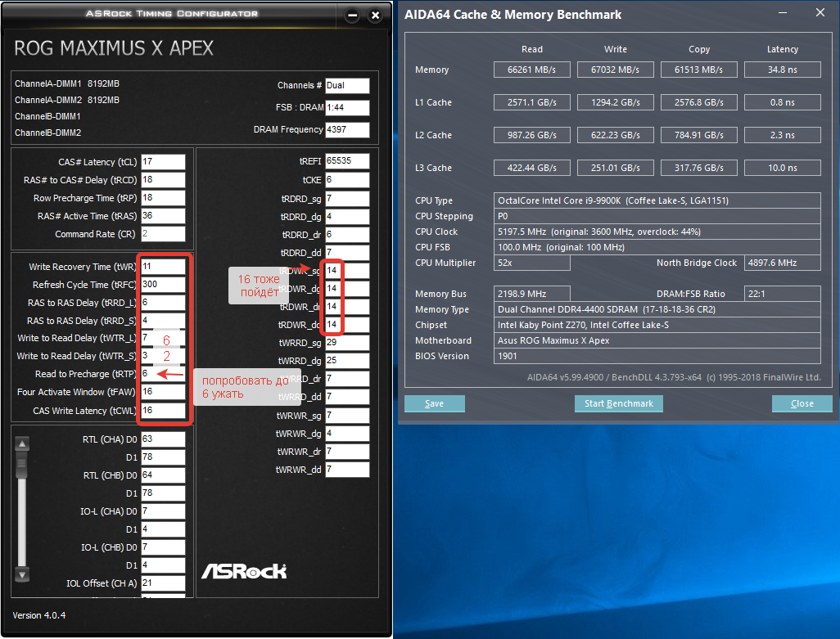Click the CPU Type value i9-9900K
The image size is (840, 639).
pyautogui.click(x=657, y=200)
